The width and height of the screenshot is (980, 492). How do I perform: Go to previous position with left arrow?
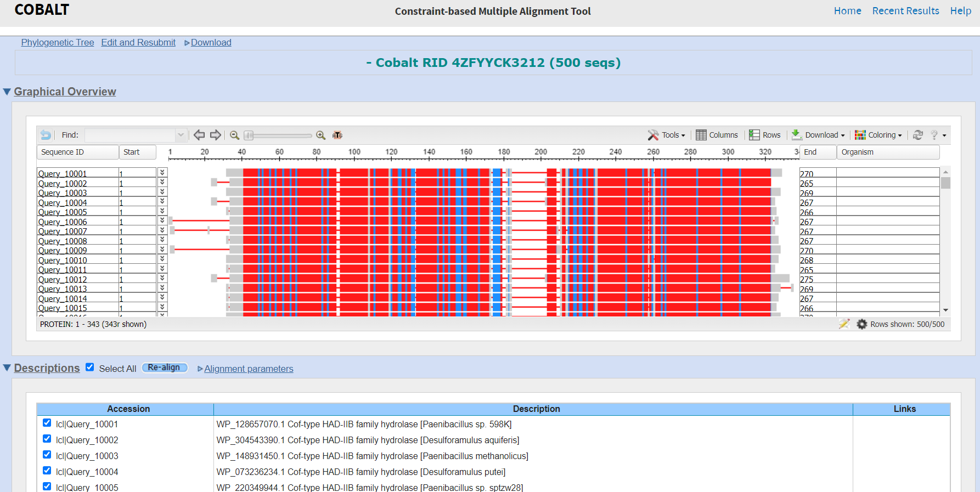click(199, 135)
